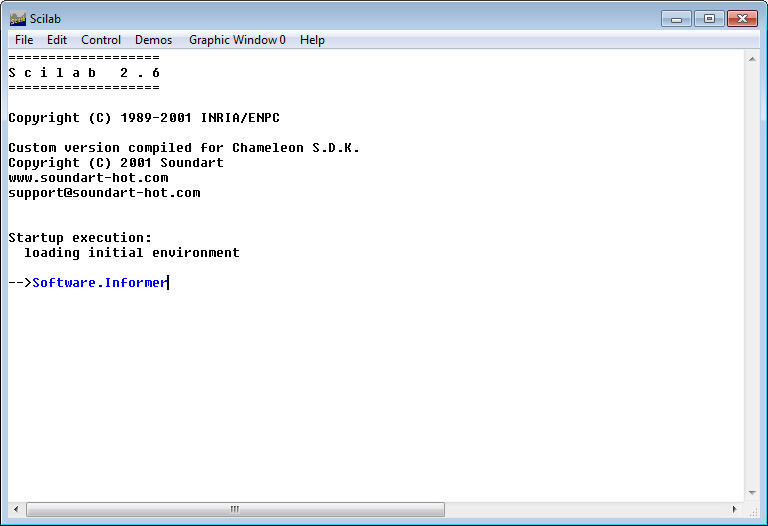The height and width of the screenshot is (526, 768).
Task: Maximize the Scilab window
Action: pos(709,19)
